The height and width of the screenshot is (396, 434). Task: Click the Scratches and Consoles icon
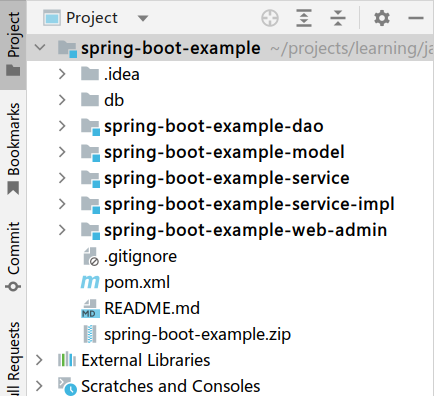tap(67, 386)
